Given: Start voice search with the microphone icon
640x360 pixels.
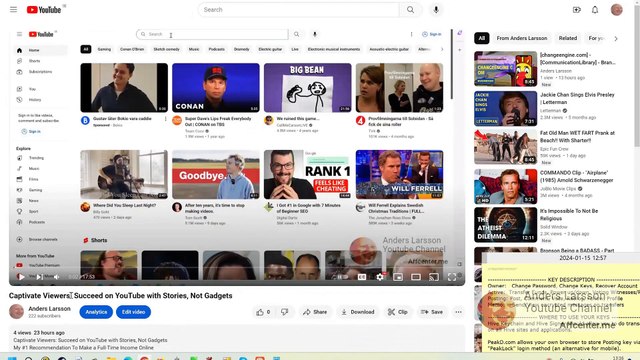Looking at the screenshot, I should coord(436,9).
